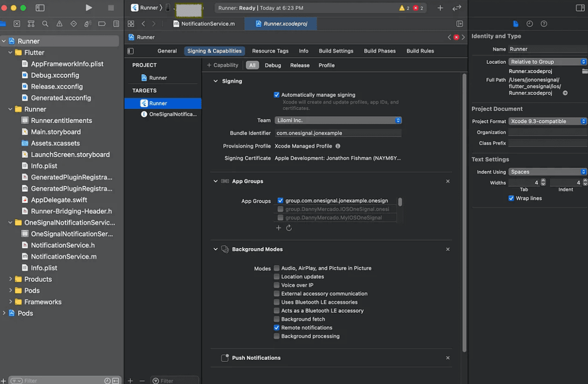Screen dimensions: 588x384
Task: Click the Run button in the toolbar
Action: click(x=89, y=8)
